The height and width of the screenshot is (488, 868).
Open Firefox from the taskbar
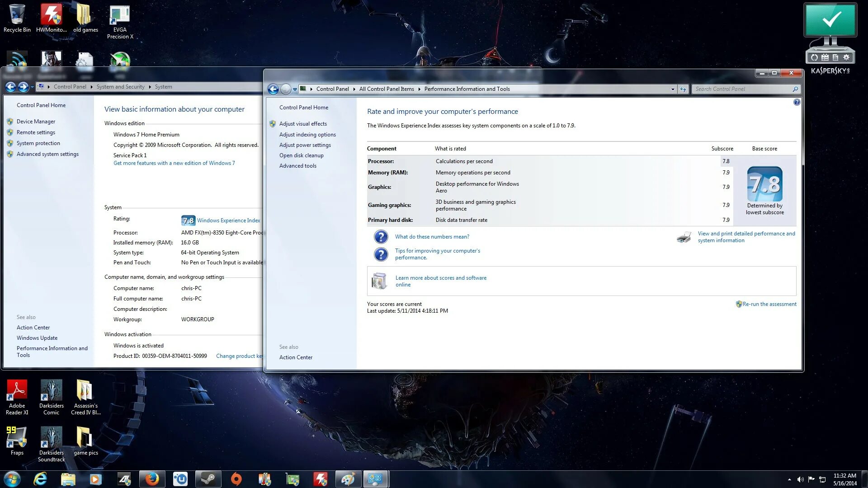(152, 479)
